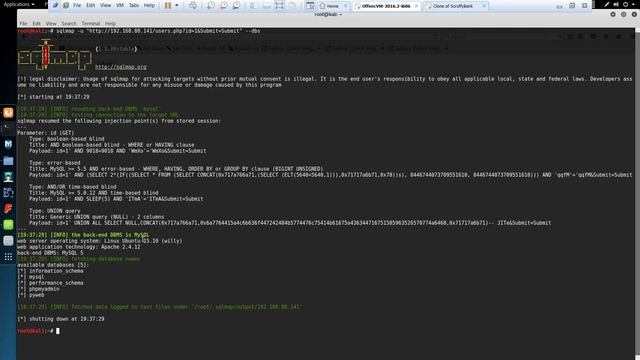
Task: Click the green VMware app icon
Action: tap(66, 5)
